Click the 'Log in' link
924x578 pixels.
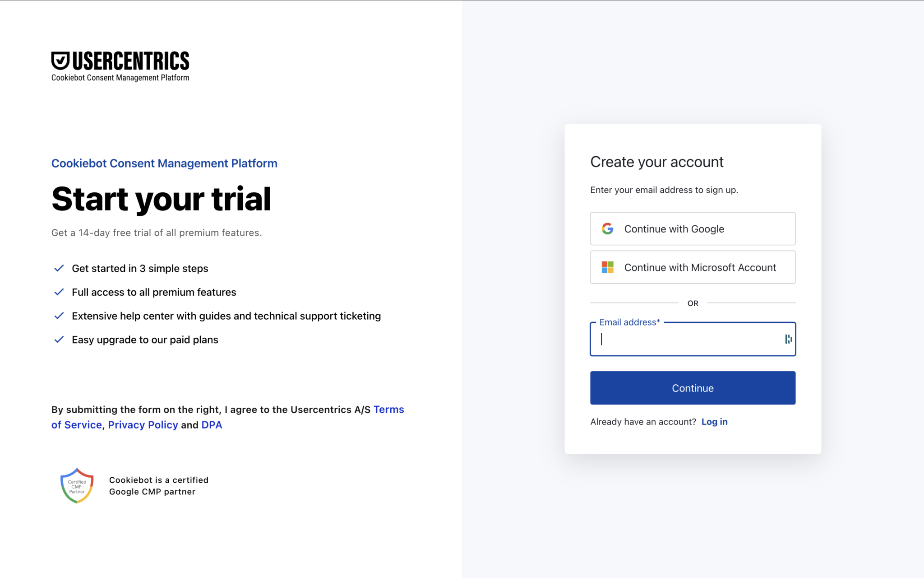coord(715,421)
